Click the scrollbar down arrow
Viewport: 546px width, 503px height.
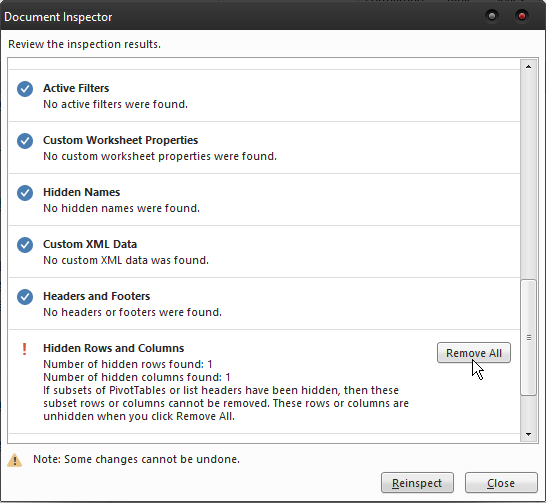529,434
